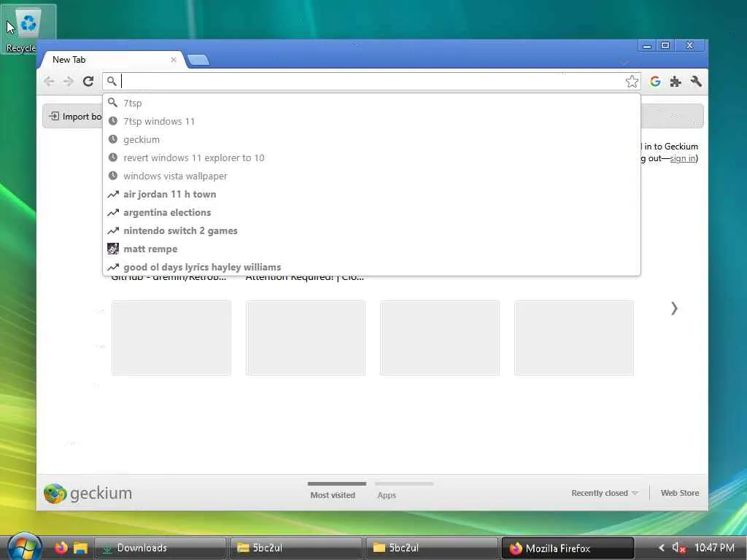The width and height of the screenshot is (747, 560).
Task: Choose the 'matt rempe' suggestion
Action: [371, 249]
